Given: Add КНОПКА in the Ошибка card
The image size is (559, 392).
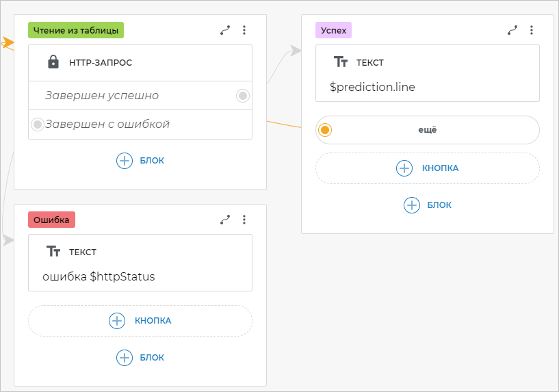Looking at the screenshot, I should [140, 320].
